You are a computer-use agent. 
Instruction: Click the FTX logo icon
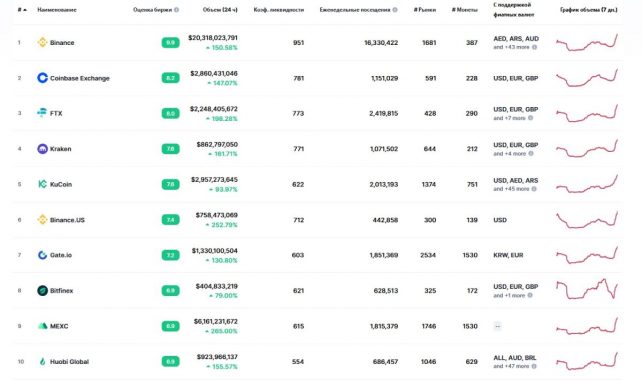(42, 113)
